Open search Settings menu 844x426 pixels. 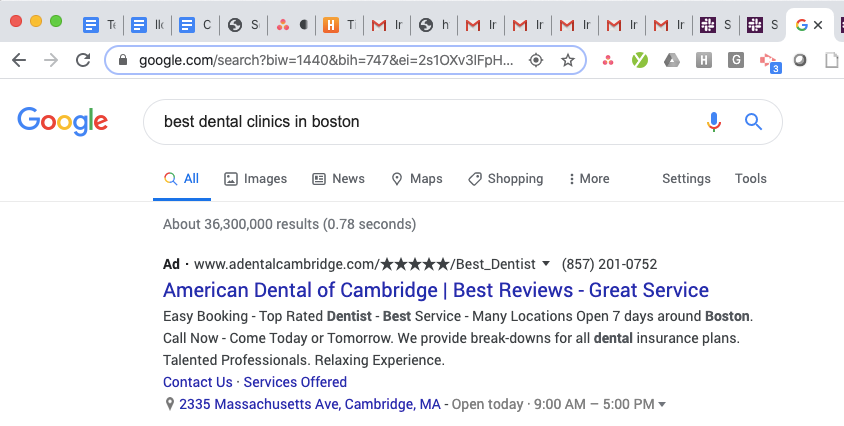(686, 179)
